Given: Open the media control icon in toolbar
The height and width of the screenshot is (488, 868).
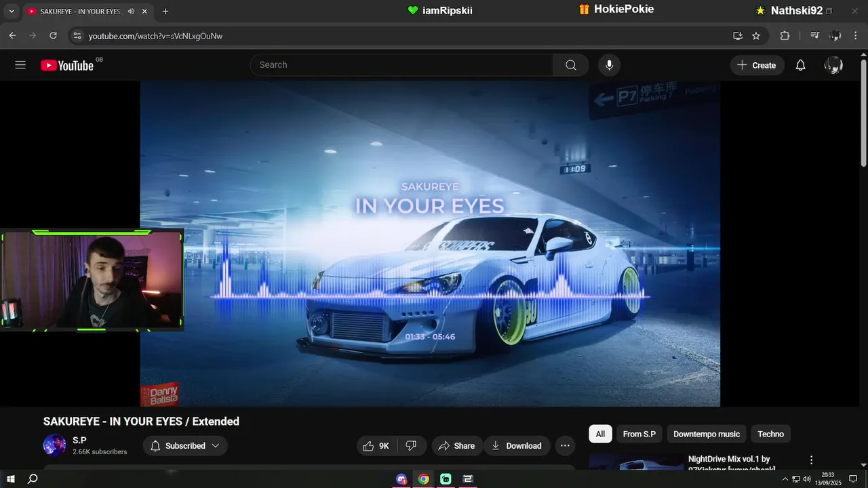Looking at the screenshot, I should (x=815, y=36).
